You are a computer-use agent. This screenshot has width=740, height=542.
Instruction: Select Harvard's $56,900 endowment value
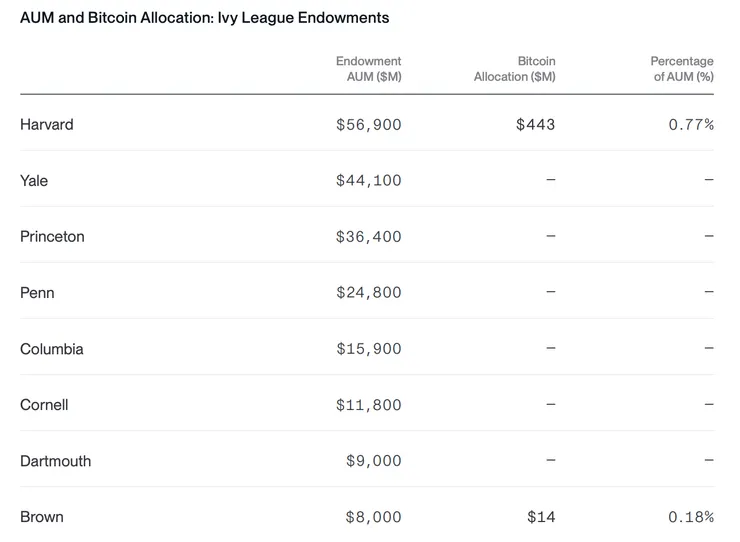tap(368, 125)
